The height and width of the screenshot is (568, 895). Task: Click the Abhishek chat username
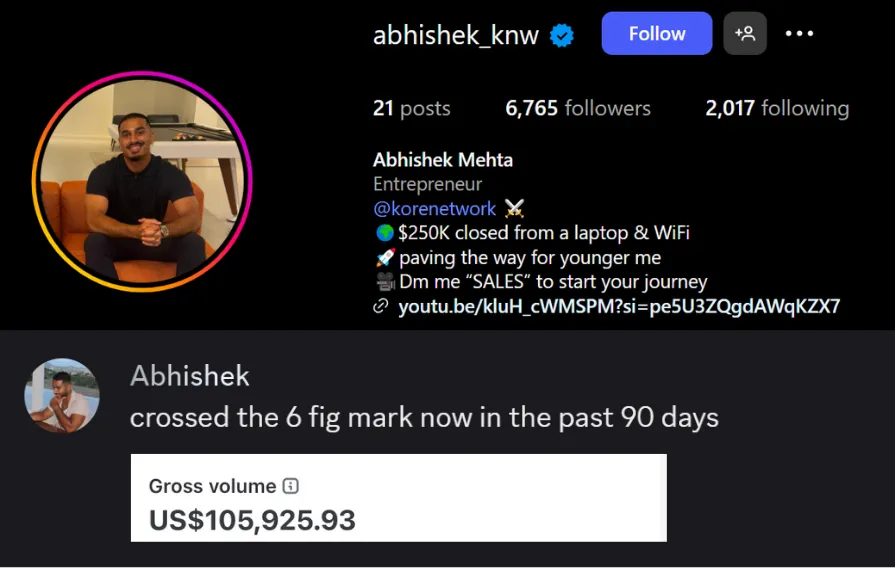coord(190,376)
